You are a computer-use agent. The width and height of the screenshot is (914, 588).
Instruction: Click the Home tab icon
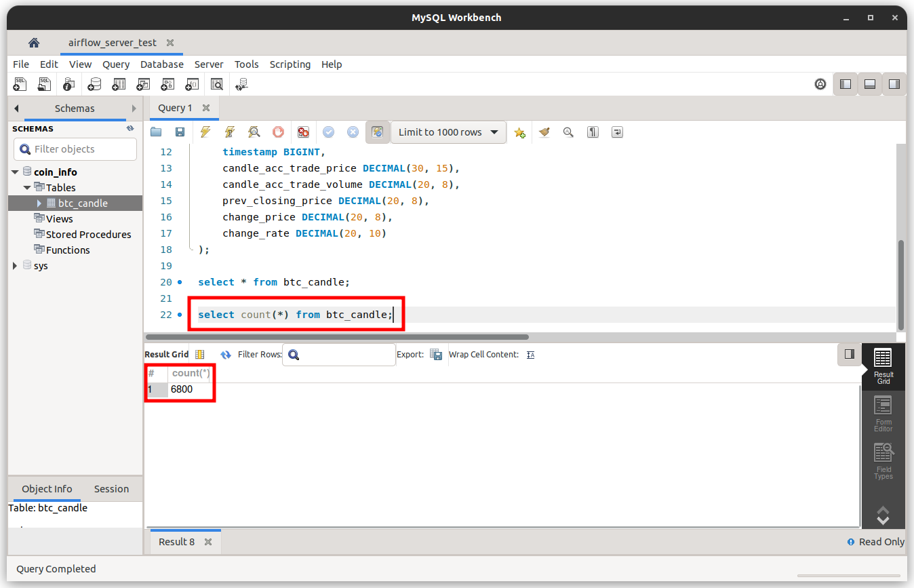[x=34, y=43]
